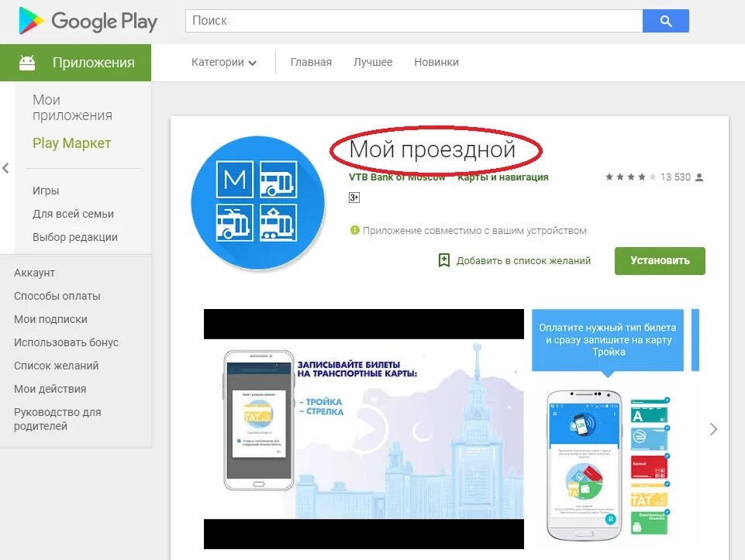This screenshot has height=560, width=745.
Task: Click the wishlist bookmark icon
Action: [443, 260]
